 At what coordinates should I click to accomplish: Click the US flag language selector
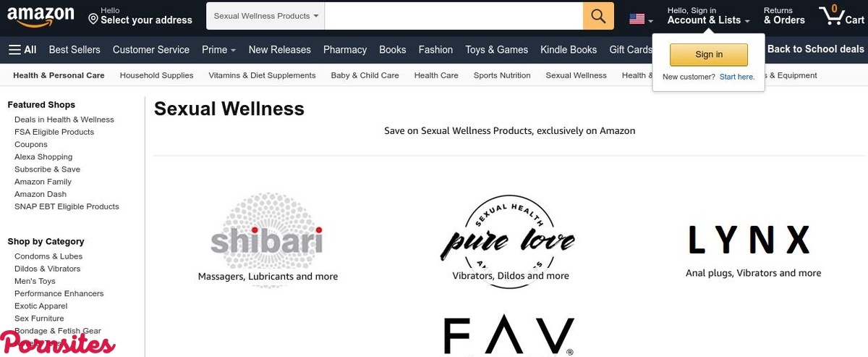click(x=641, y=20)
